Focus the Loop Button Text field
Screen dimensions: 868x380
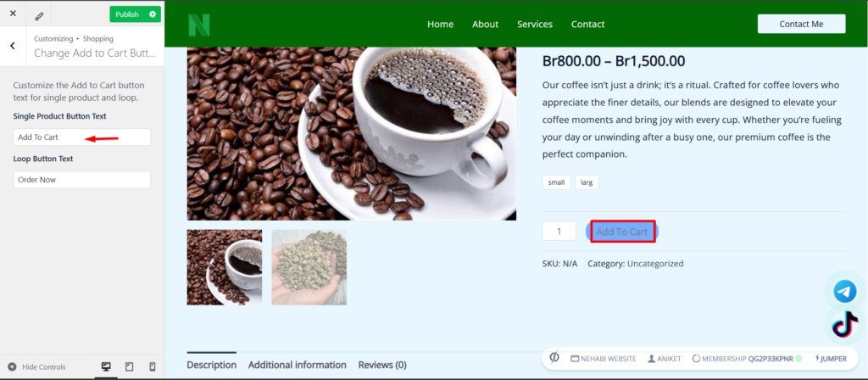pos(82,180)
